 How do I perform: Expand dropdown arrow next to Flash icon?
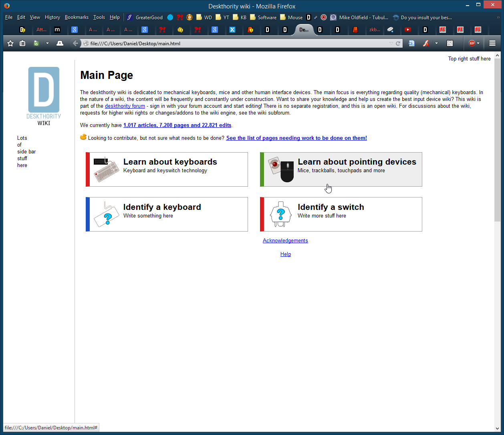(x=436, y=43)
